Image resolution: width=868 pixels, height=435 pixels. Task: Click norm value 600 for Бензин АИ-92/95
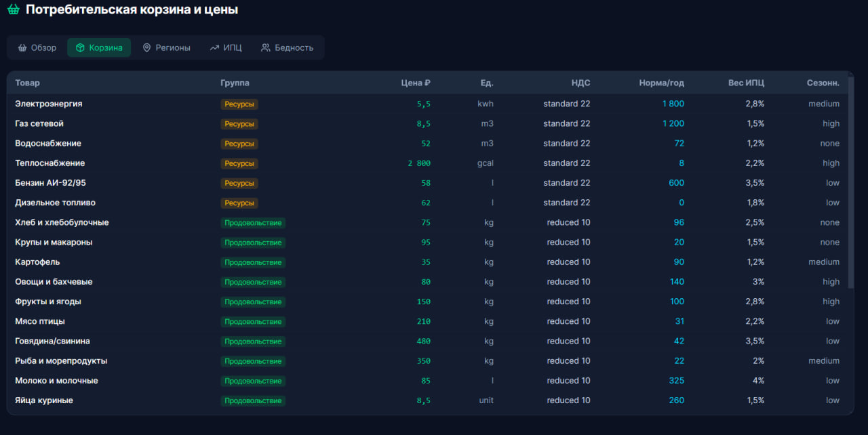pyautogui.click(x=677, y=183)
